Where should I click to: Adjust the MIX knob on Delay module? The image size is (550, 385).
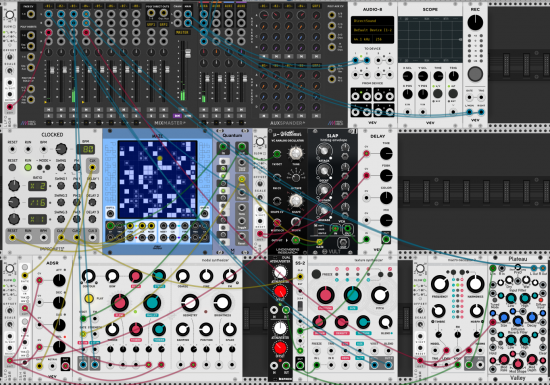[x=386, y=220]
